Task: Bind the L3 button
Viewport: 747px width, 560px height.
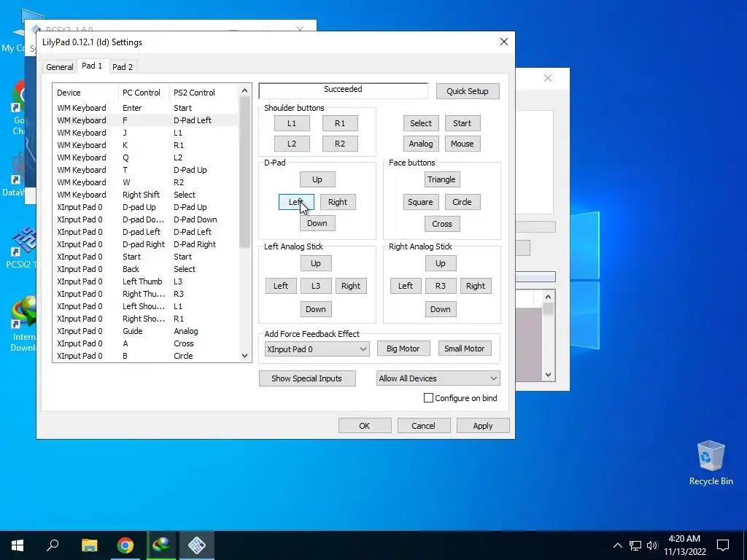Action: point(316,286)
